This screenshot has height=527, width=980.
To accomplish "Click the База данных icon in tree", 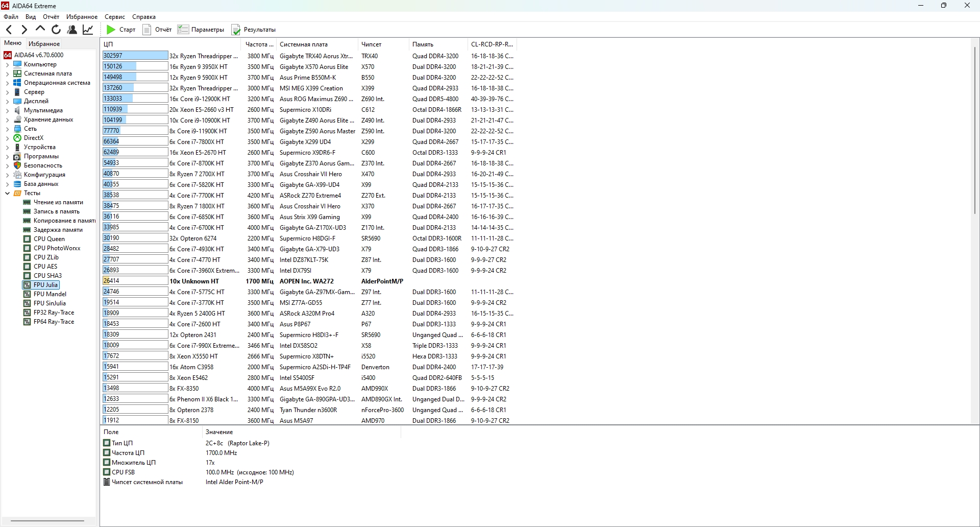I will [17, 184].
